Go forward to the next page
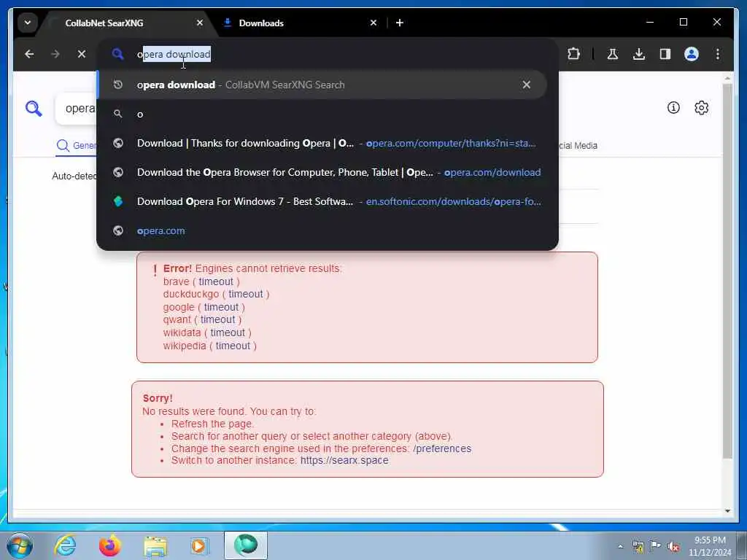The height and width of the screenshot is (560, 747). tap(55, 54)
